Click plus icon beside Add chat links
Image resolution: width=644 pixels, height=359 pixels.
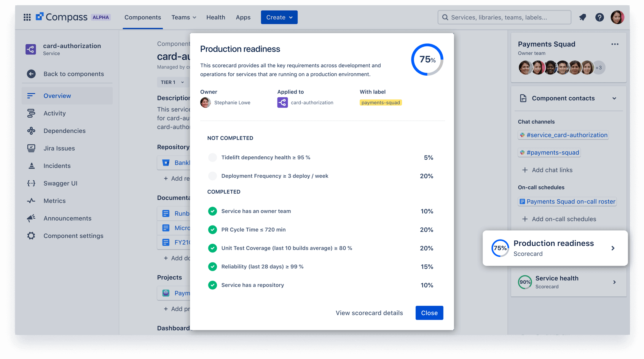coord(525,170)
